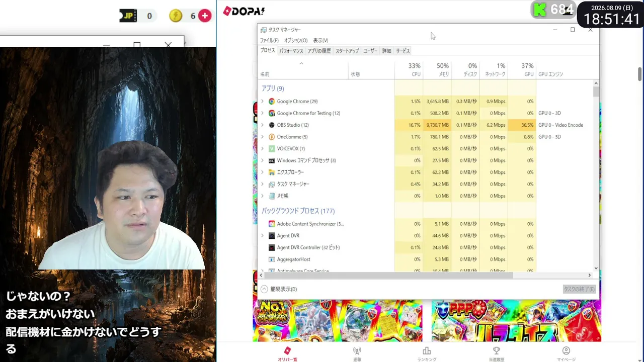This screenshot has width=644, height=362.
Task: Open the パラダイス banner thumbnail
Action: coord(516,321)
